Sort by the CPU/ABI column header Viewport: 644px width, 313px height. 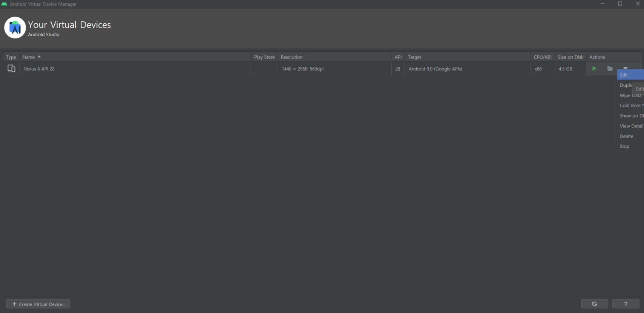point(543,57)
